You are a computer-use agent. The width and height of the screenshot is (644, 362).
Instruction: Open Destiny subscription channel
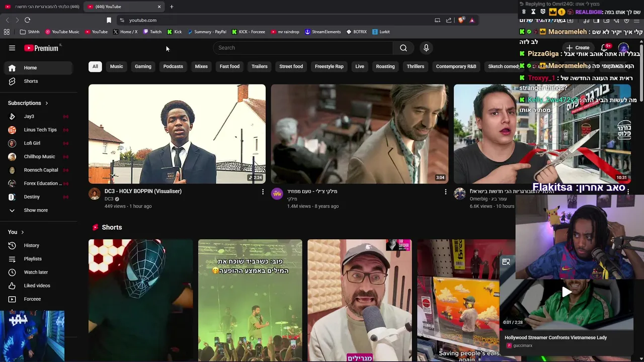(39, 197)
